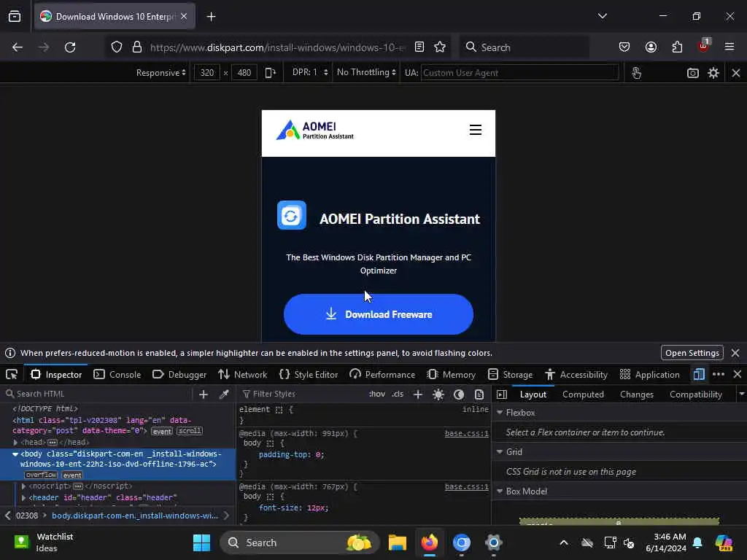Open the Memory tab
747x560 pixels.
point(451,375)
